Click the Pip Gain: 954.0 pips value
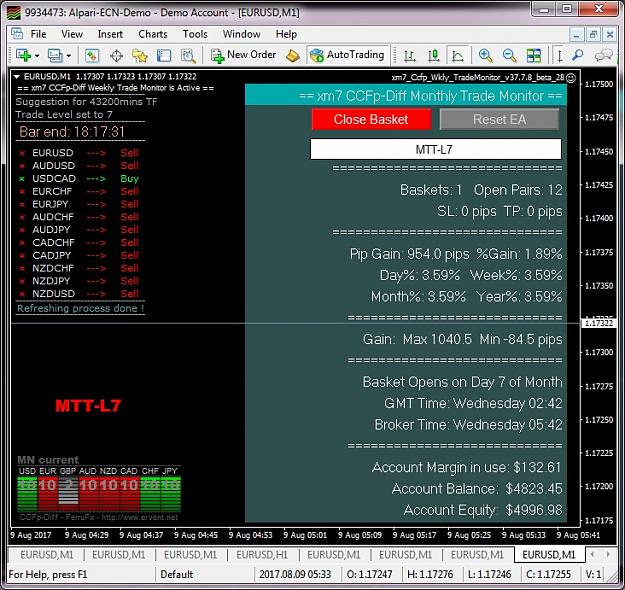 (411, 254)
